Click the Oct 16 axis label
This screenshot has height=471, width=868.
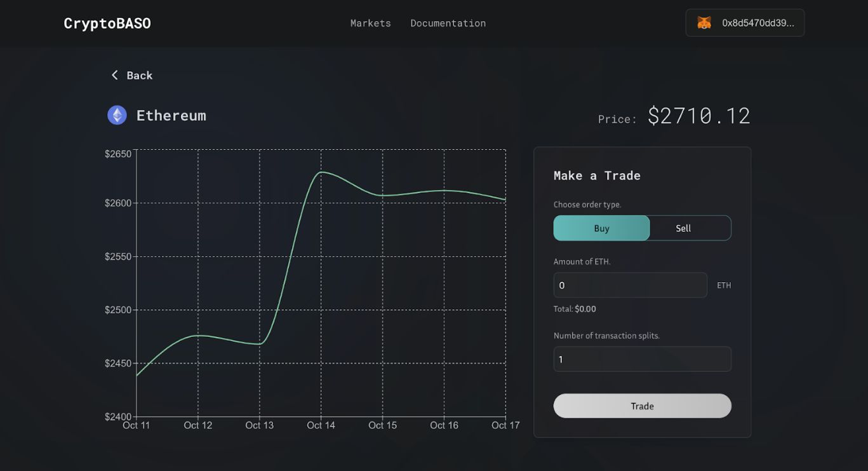pyautogui.click(x=444, y=425)
